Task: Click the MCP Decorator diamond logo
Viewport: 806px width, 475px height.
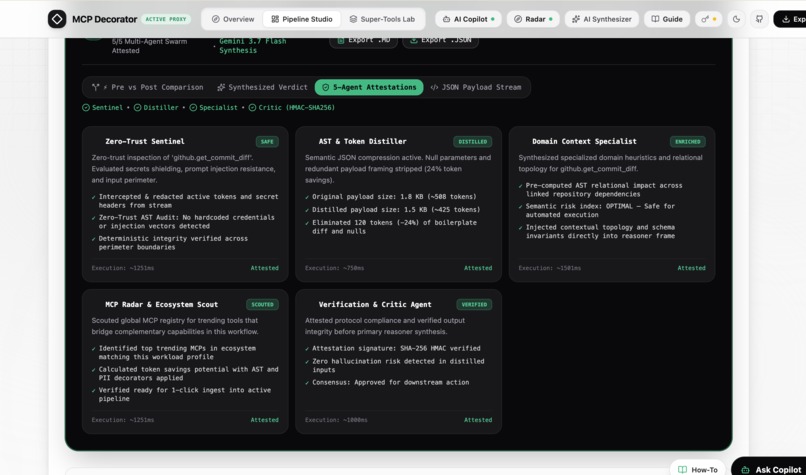Action: [57, 19]
